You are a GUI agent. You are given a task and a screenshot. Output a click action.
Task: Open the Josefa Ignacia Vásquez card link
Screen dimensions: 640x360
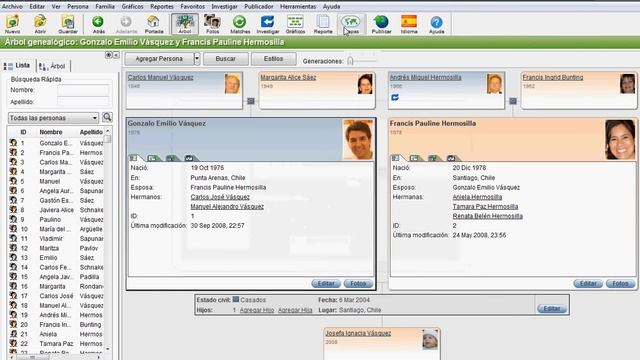[358, 333]
